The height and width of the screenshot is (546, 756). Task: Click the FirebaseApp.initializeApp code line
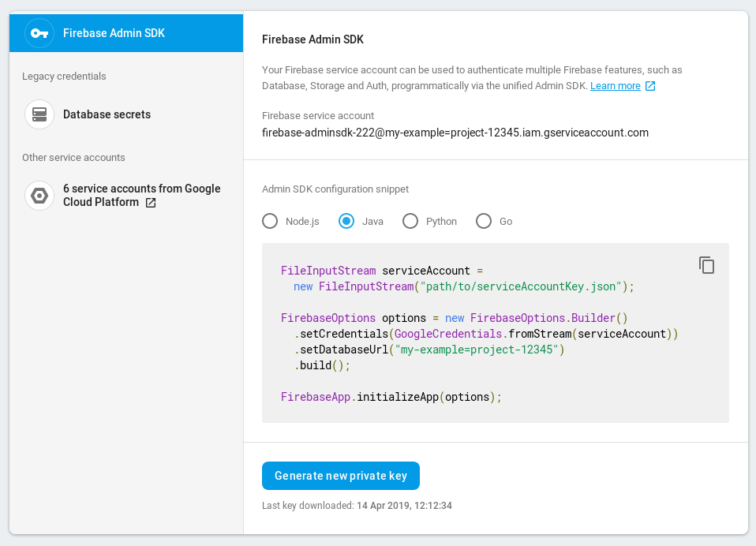pyautogui.click(x=391, y=397)
